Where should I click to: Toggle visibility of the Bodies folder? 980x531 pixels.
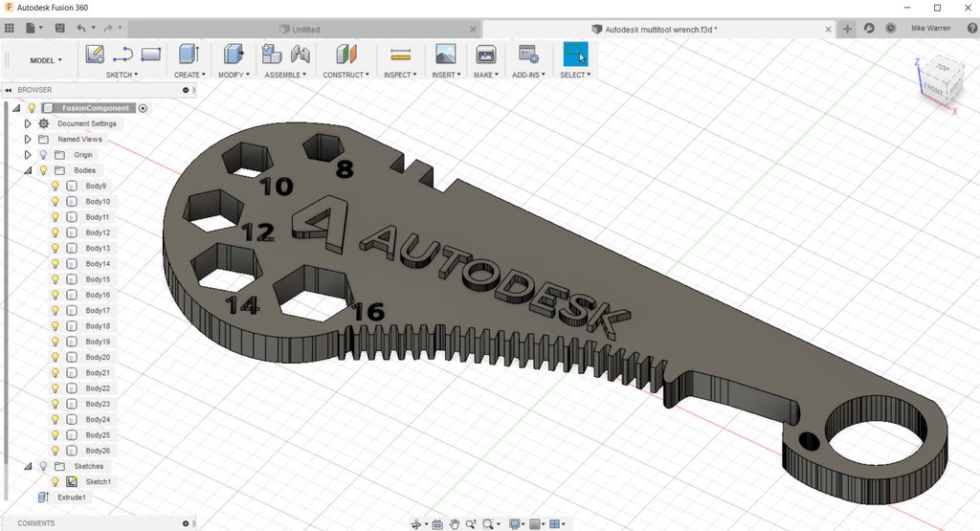pyautogui.click(x=43, y=170)
